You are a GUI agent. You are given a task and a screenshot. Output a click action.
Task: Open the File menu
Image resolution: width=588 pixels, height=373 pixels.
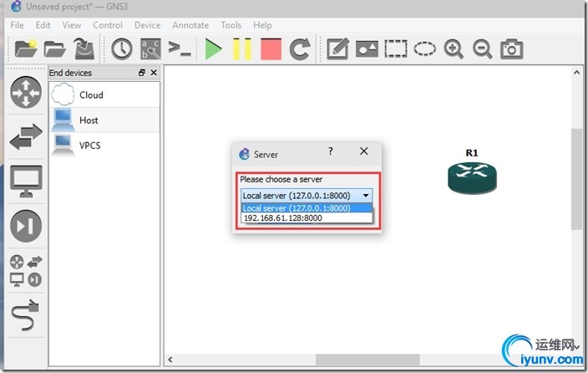click(x=18, y=25)
